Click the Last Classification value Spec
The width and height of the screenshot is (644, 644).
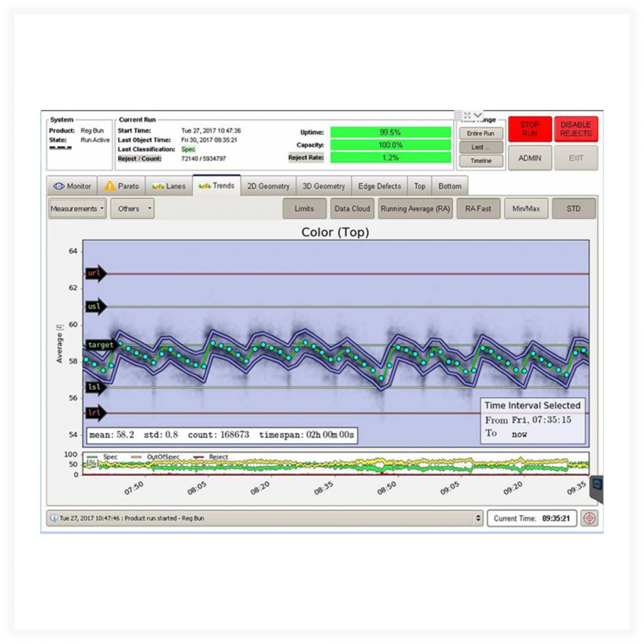188,149
